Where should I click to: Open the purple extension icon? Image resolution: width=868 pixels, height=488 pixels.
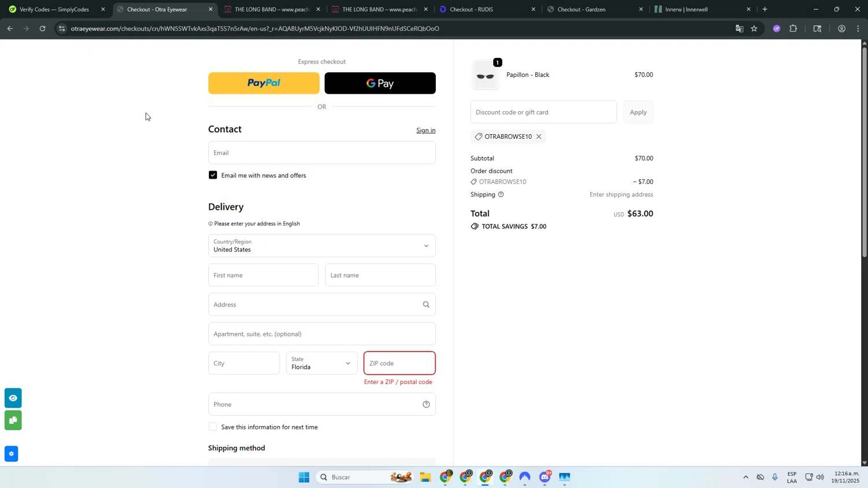coord(777,28)
